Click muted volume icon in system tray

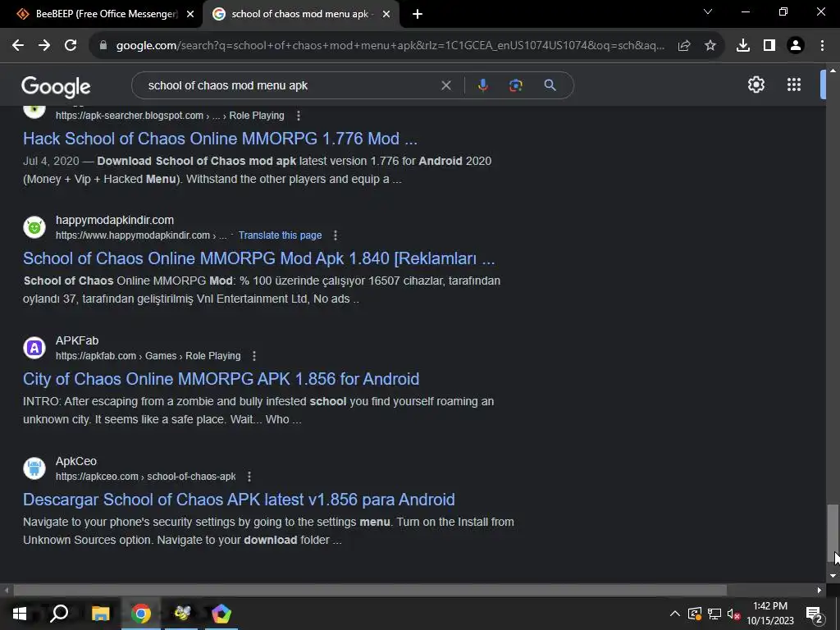point(734,614)
